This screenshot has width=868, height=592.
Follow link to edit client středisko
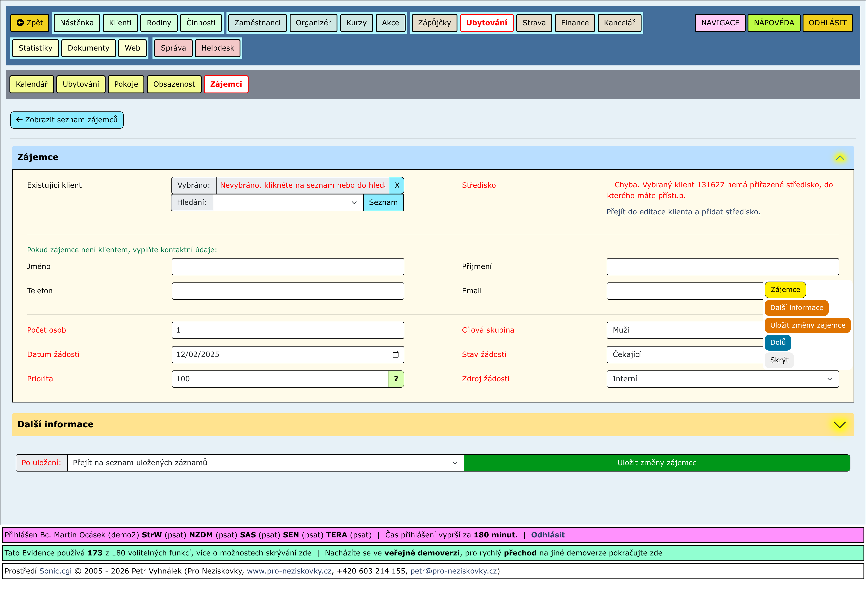coord(683,212)
